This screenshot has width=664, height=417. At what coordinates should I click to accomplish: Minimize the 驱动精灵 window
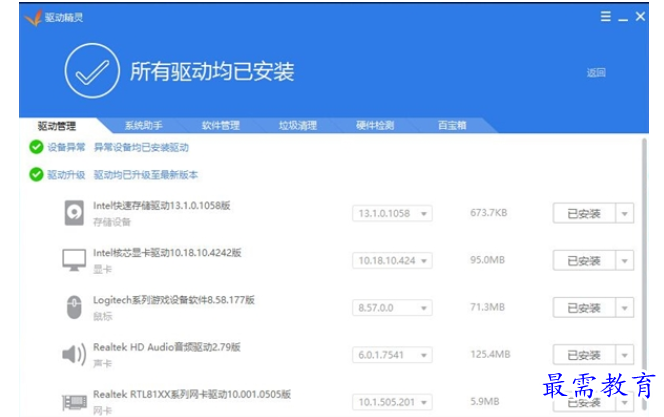[622, 17]
